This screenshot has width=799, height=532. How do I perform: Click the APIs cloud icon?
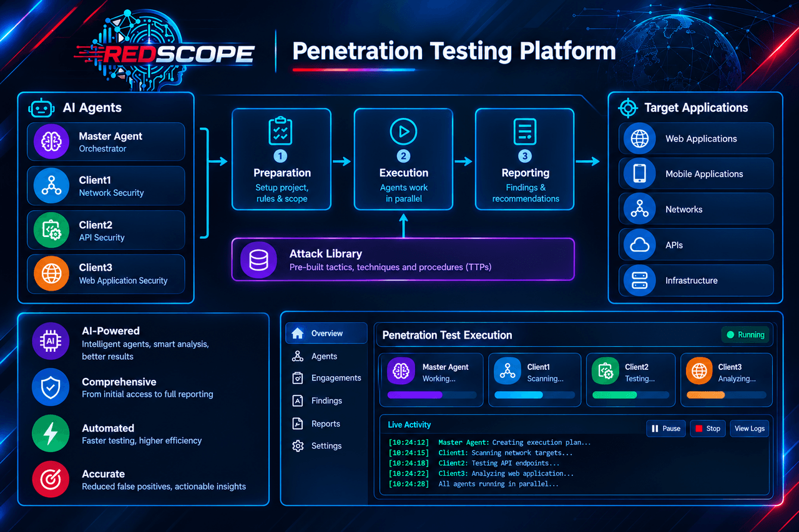click(x=640, y=245)
